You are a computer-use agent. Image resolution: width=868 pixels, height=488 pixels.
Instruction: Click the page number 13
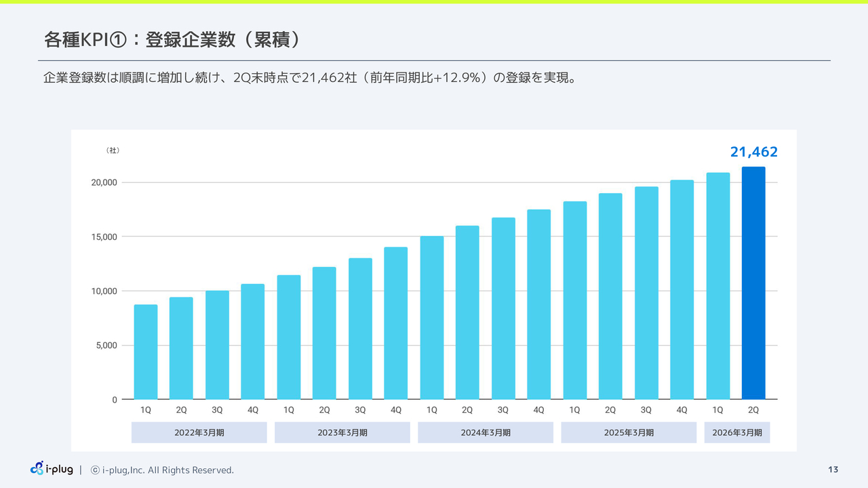point(833,470)
